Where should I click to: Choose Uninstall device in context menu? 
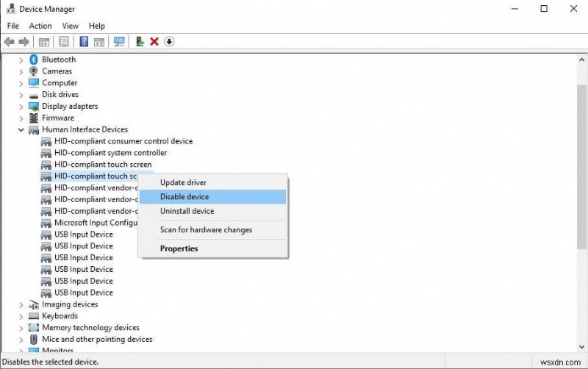tap(212, 211)
